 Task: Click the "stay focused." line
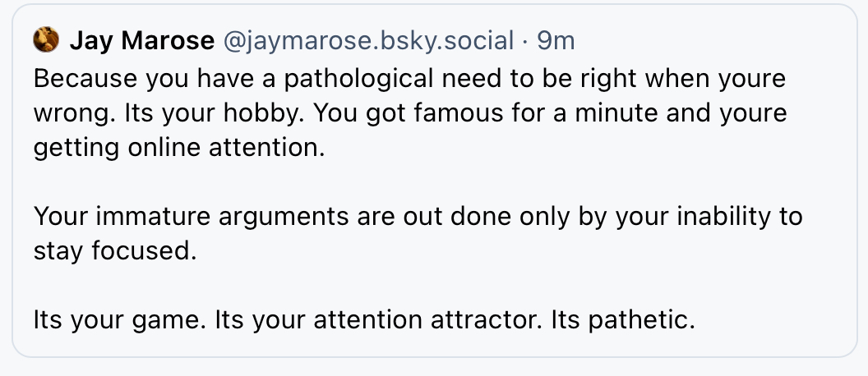click(x=115, y=250)
